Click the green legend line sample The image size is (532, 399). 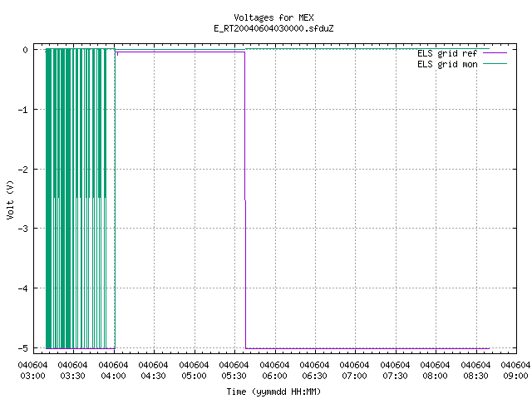495,64
